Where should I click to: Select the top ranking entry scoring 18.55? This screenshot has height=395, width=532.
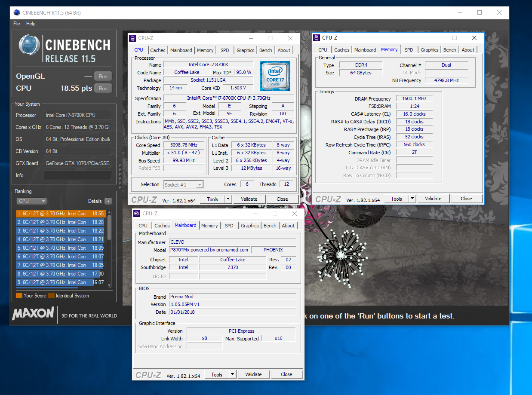pyautogui.click(x=60, y=213)
